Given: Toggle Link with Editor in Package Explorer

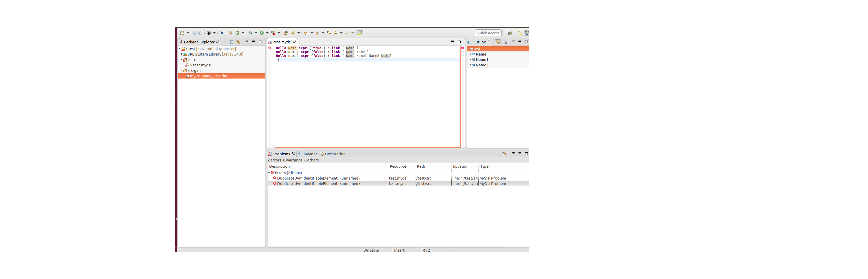Looking at the screenshot, I should [238, 42].
